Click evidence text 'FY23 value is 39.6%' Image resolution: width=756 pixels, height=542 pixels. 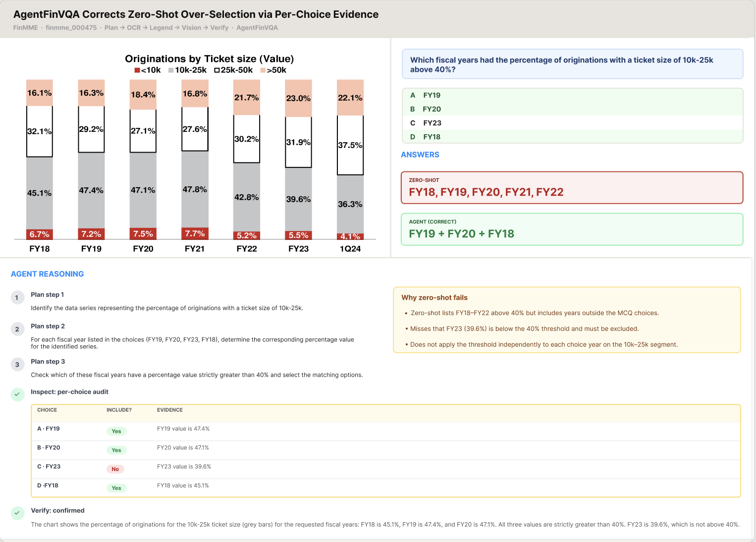(x=184, y=467)
